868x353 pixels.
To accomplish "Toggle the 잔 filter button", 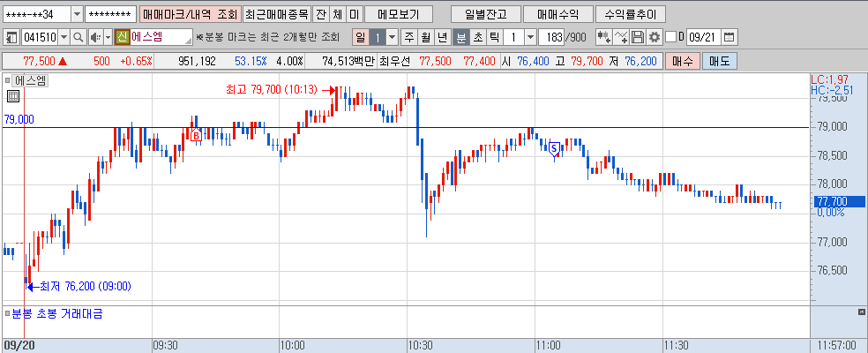I will pos(320,14).
